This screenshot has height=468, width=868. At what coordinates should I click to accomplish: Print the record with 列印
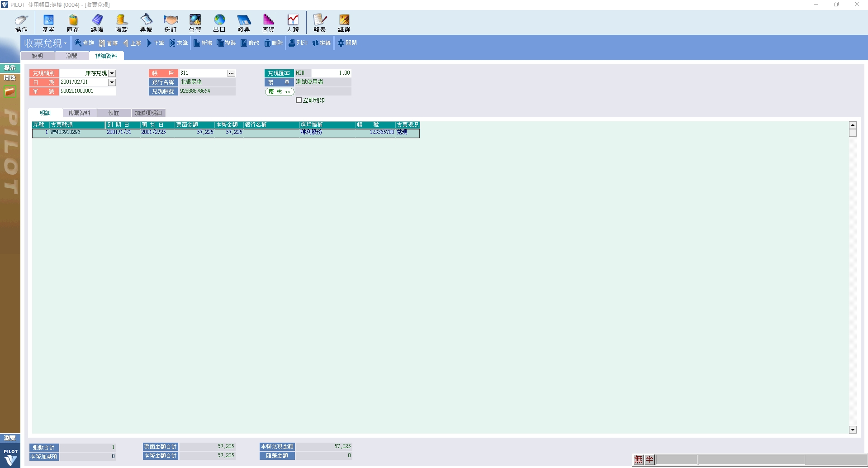pos(298,43)
